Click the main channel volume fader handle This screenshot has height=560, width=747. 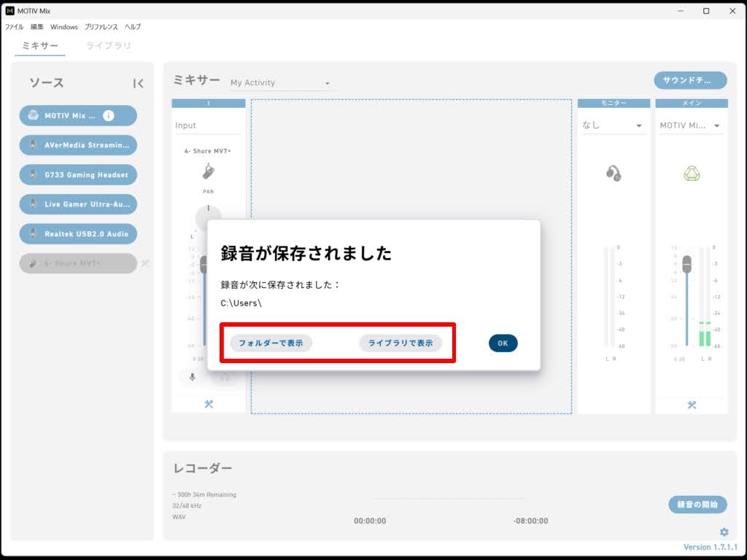686,264
